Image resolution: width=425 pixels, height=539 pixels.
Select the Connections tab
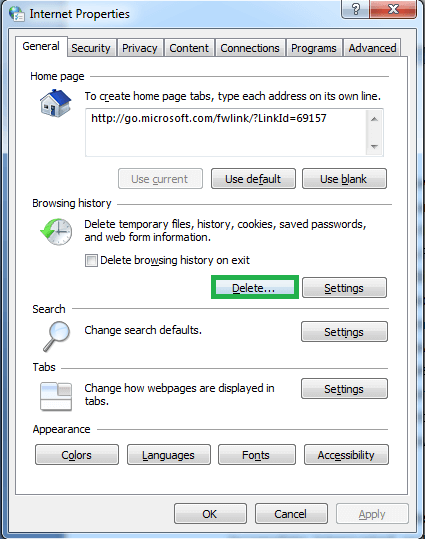tap(250, 48)
